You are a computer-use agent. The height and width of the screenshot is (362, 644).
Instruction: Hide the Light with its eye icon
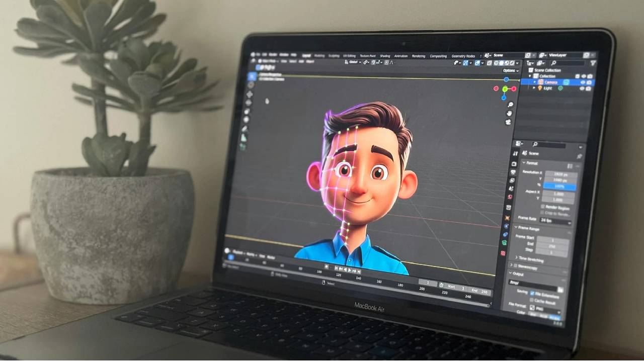point(582,88)
